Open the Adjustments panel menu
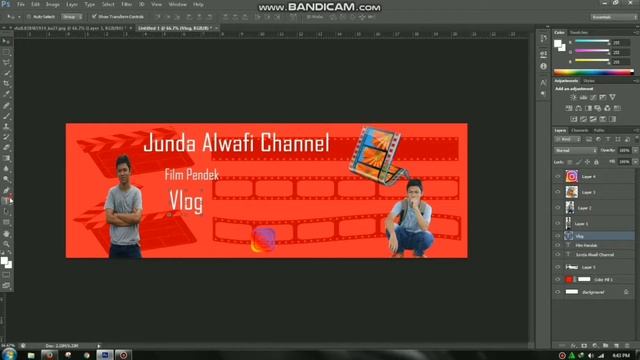Image resolution: width=640 pixels, height=360 pixels. (636, 81)
